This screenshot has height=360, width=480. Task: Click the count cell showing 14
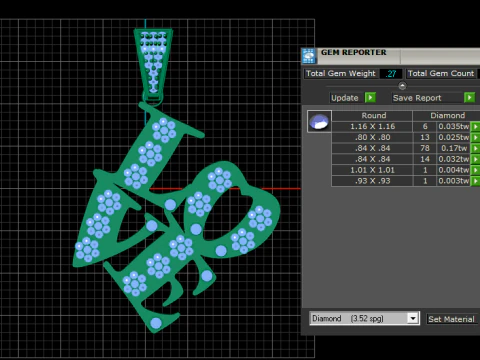pos(425,159)
